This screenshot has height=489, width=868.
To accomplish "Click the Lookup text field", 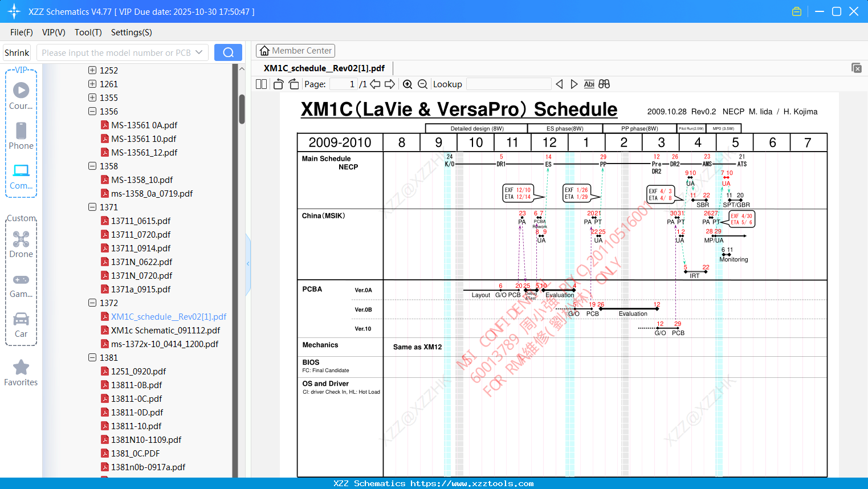I will click(509, 84).
